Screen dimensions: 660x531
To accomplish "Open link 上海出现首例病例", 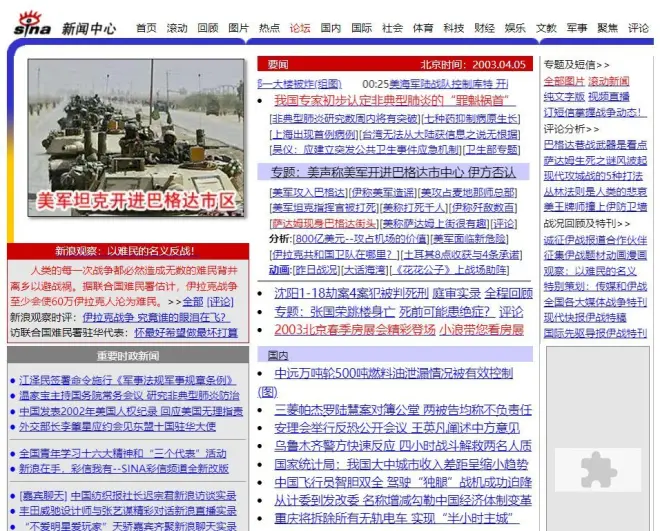I will pyautogui.click(x=314, y=134).
